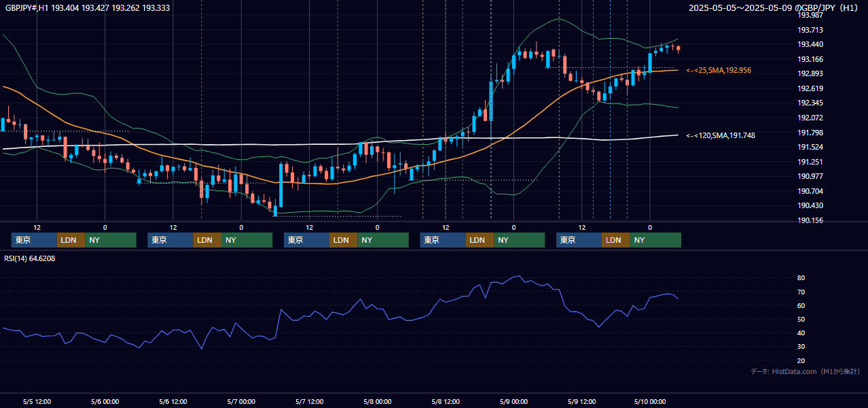Click RSI scale value 30
The image size is (868, 408).
(x=801, y=347)
